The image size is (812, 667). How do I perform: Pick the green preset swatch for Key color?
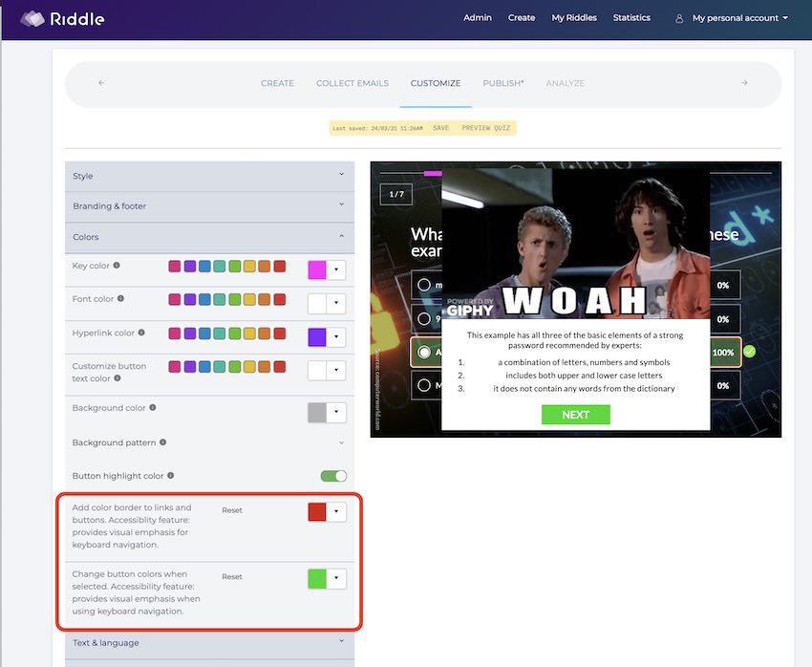pos(235,267)
